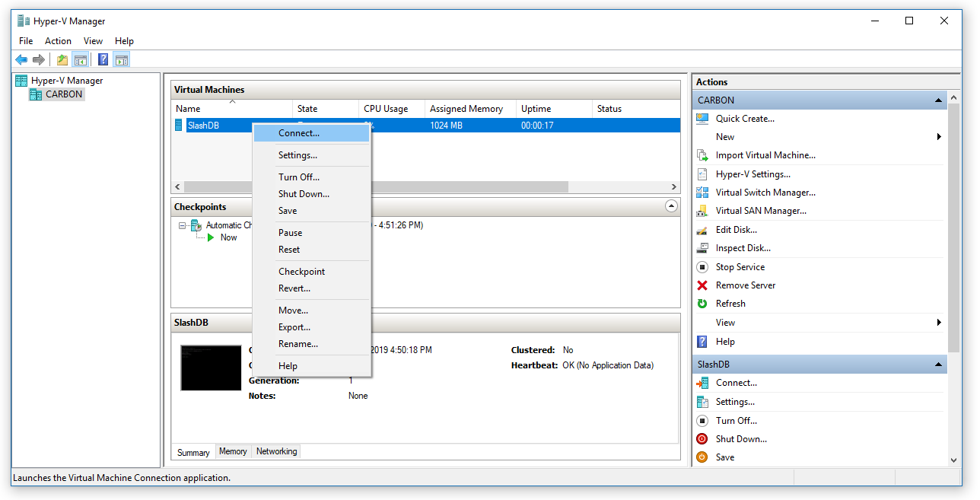
Task: Expand the New submenu arrow in Actions
Action: 939,137
